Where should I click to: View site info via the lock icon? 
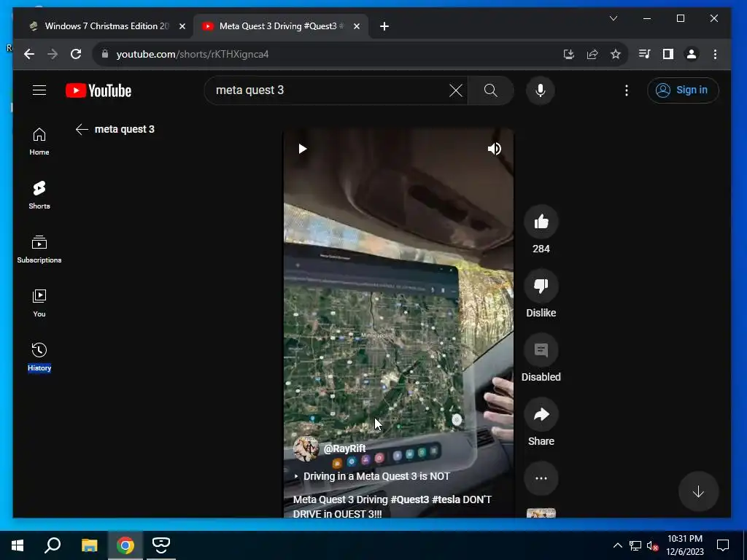105,54
